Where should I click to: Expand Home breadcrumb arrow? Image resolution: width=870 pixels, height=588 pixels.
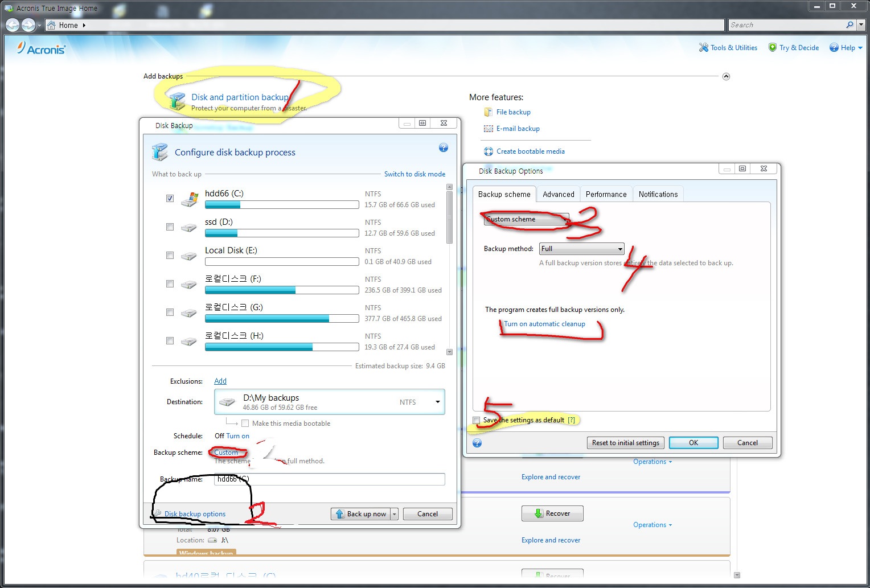pyautogui.click(x=84, y=25)
